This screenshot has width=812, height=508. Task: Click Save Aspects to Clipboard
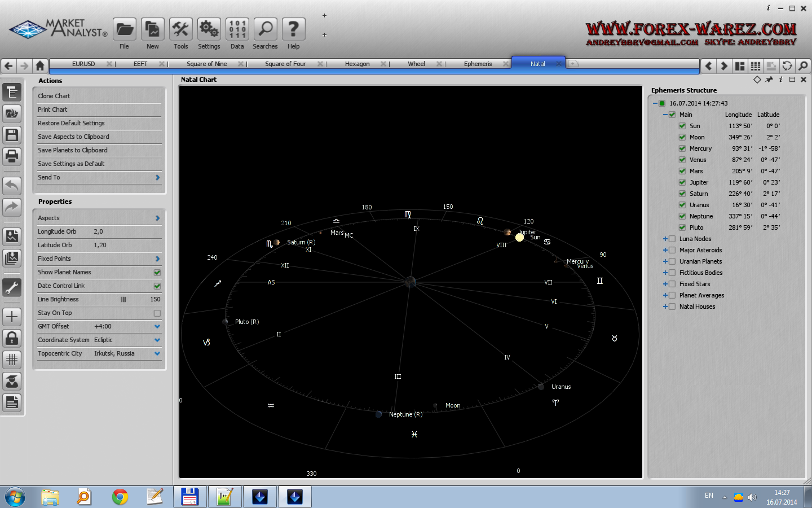(73, 137)
